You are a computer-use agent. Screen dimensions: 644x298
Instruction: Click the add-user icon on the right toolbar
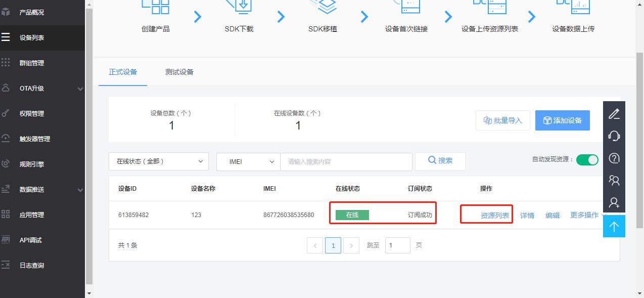pyautogui.click(x=614, y=202)
